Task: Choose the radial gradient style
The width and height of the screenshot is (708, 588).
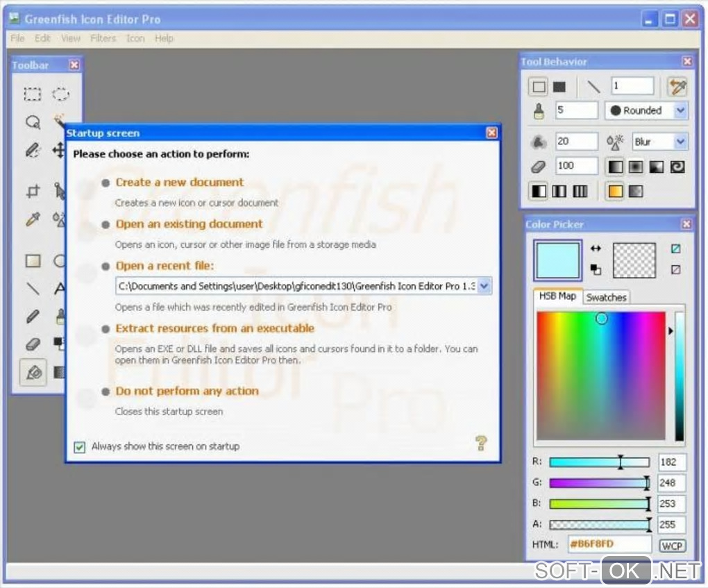Action: click(635, 167)
